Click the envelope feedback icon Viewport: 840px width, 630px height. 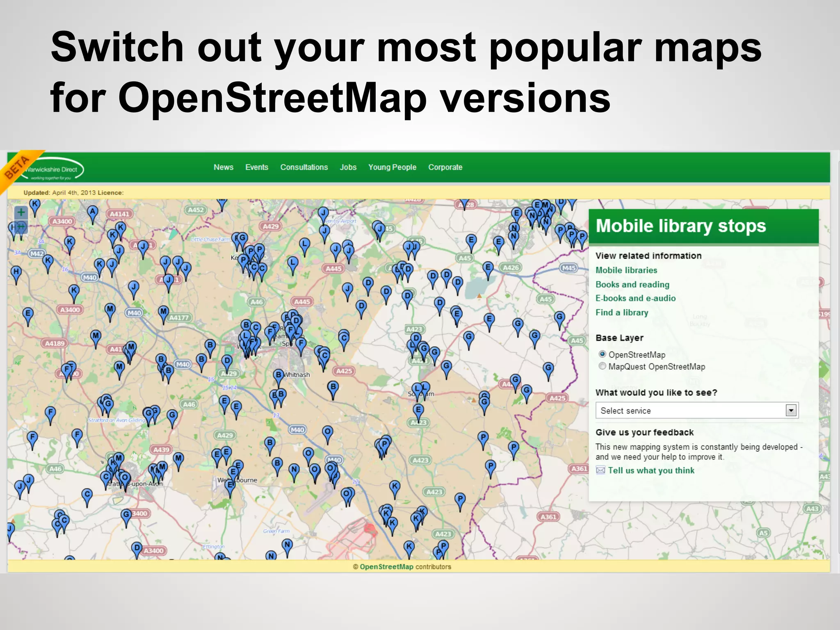(x=600, y=470)
